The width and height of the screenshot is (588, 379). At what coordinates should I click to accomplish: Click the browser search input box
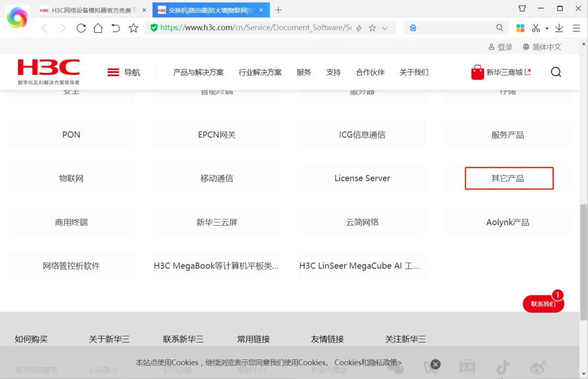pos(456,28)
